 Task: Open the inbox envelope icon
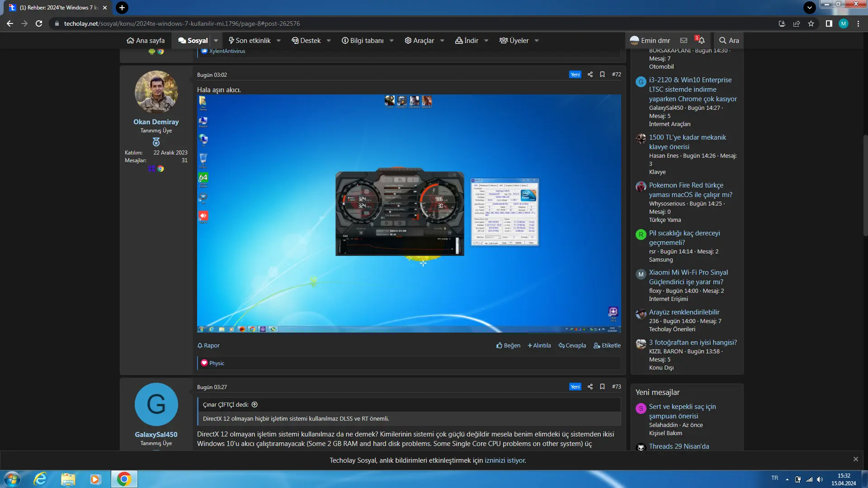click(x=684, y=40)
